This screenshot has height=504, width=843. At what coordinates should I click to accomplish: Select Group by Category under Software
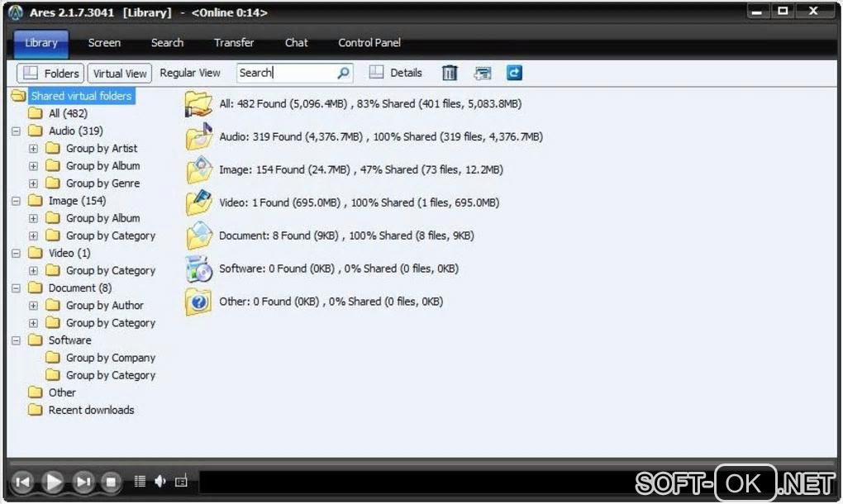[110, 375]
